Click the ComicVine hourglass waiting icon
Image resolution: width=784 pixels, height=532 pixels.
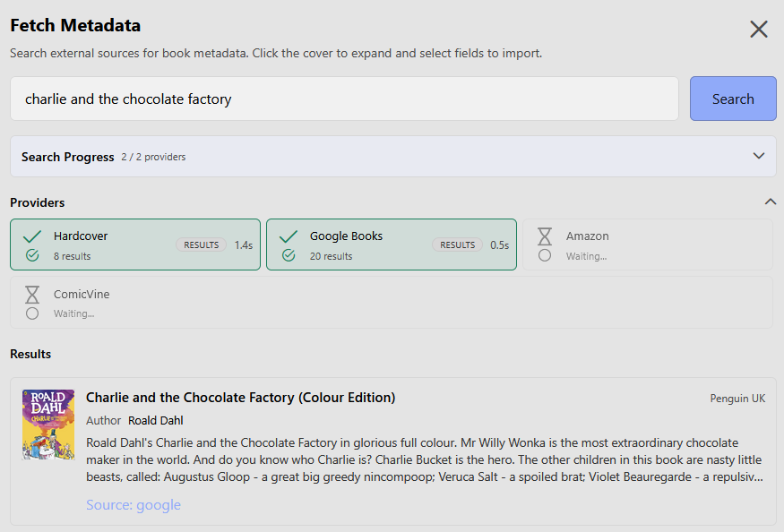(x=32, y=295)
